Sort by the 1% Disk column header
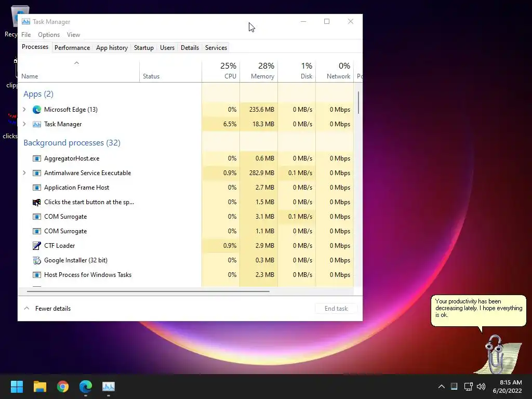The image size is (532, 399). pos(297,71)
